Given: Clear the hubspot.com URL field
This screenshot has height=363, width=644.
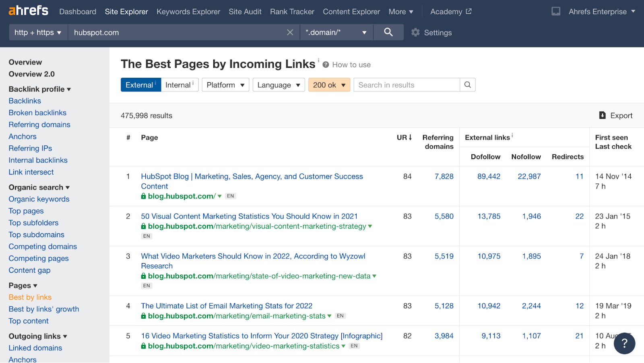Looking at the screenshot, I should click(290, 32).
